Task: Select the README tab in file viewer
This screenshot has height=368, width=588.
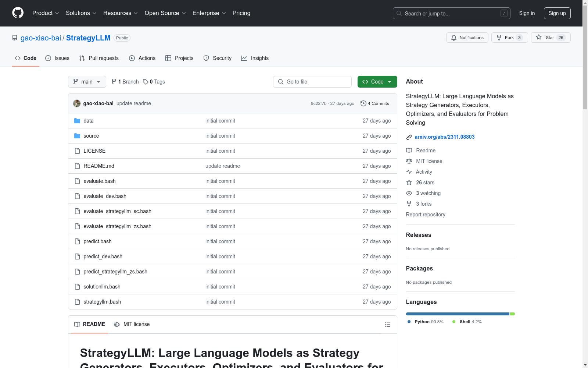Action: [90, 324]
